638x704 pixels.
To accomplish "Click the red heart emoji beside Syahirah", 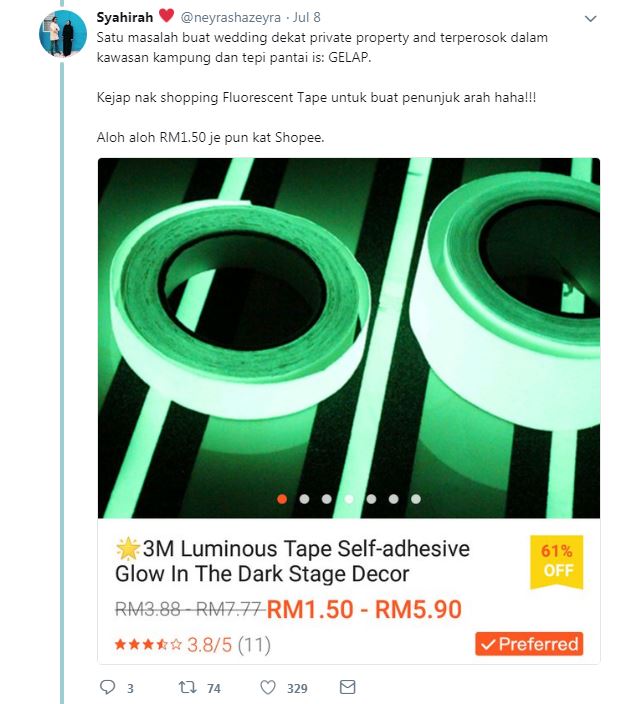I will point(166,16).
